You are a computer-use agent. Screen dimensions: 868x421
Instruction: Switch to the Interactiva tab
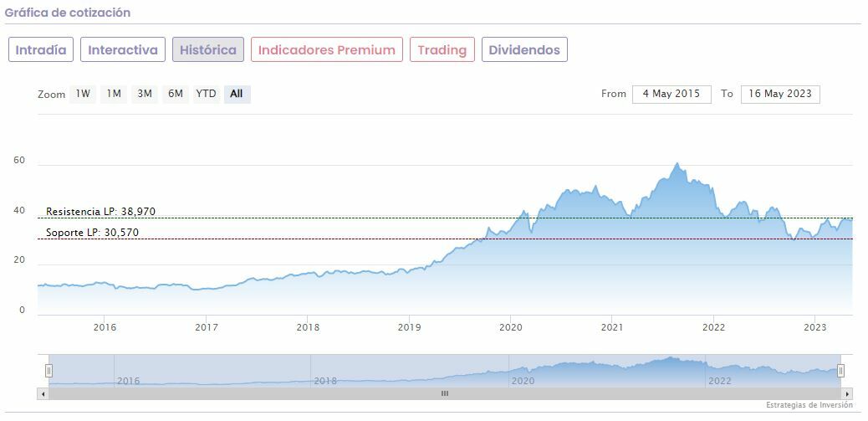pyautogui.click(x=123, y=49)
